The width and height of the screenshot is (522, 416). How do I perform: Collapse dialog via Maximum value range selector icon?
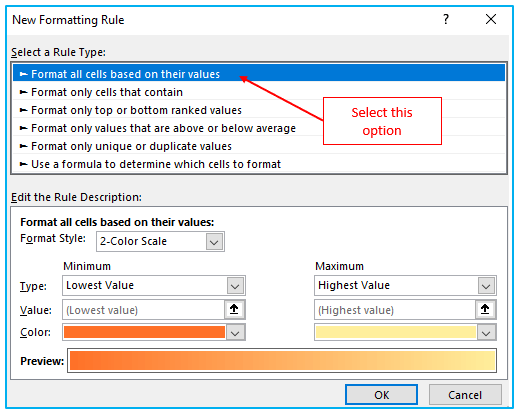coord(485,310)
